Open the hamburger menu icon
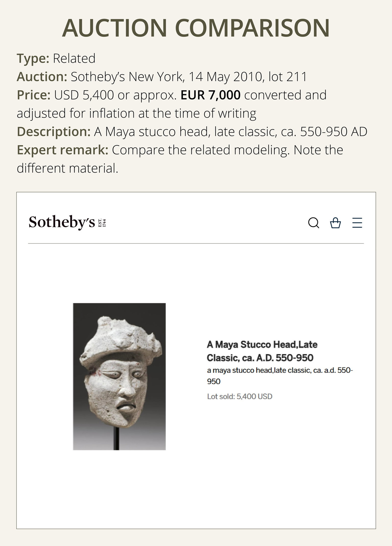This screenshot has height=546, width=392. (x=357, y=223)
